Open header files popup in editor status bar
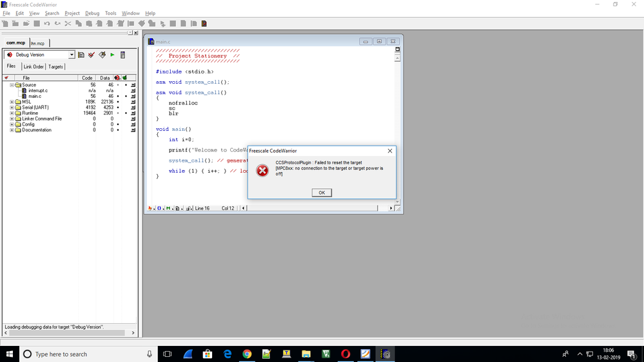644x362 pixels. click(x=150, y=208)
